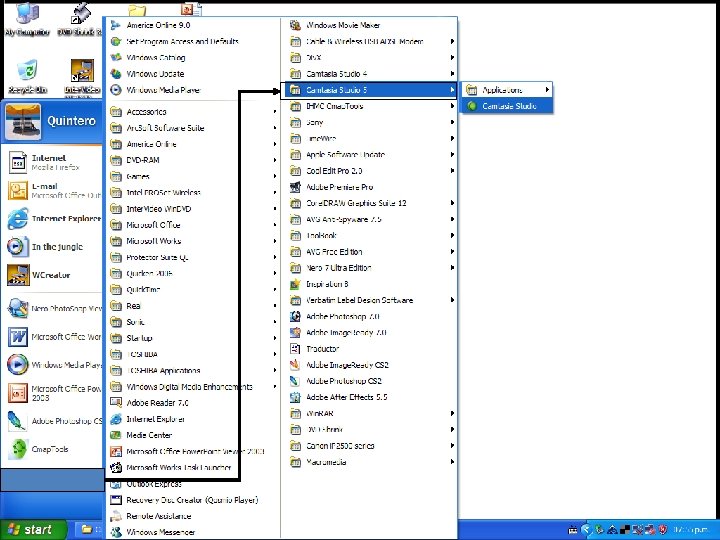Screen dimensions: 720x540
Task: Expand the Startup folder
Action: click(x=193, y=338)
